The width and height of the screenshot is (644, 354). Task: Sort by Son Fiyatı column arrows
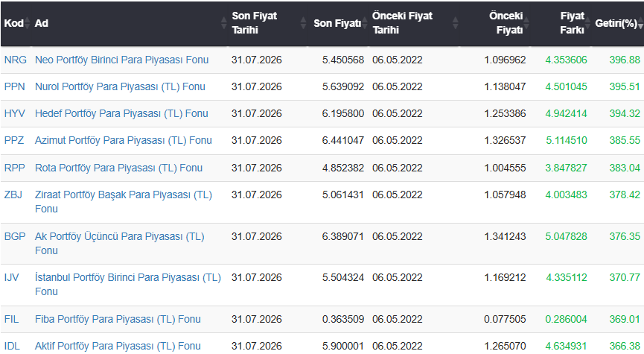click(365, 23)
